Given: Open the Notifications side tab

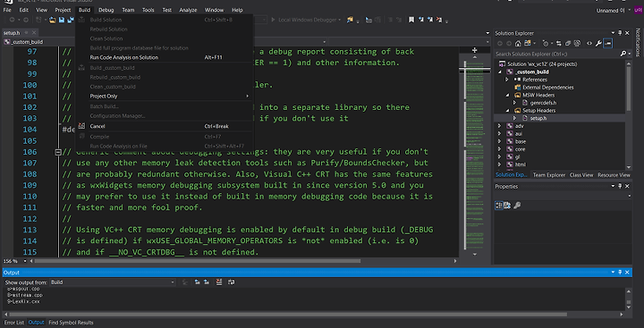Looking at the screenshot, I should point(639,42).
